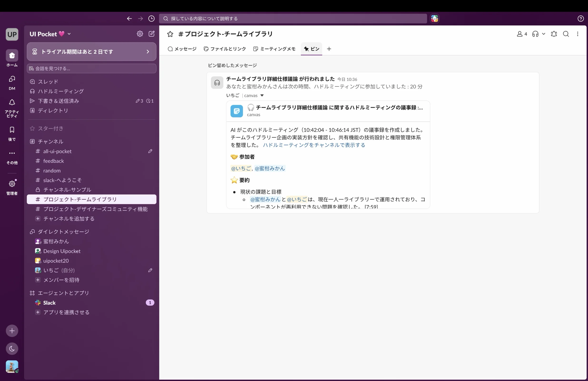The width and height of the screenshot is (588, 381).
Task: Click the search field in top bar
Action: coord(293,19)
